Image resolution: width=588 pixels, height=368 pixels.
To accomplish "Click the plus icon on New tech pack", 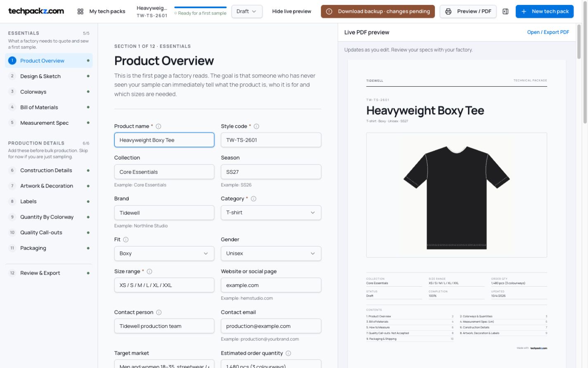I will (524, 12).
